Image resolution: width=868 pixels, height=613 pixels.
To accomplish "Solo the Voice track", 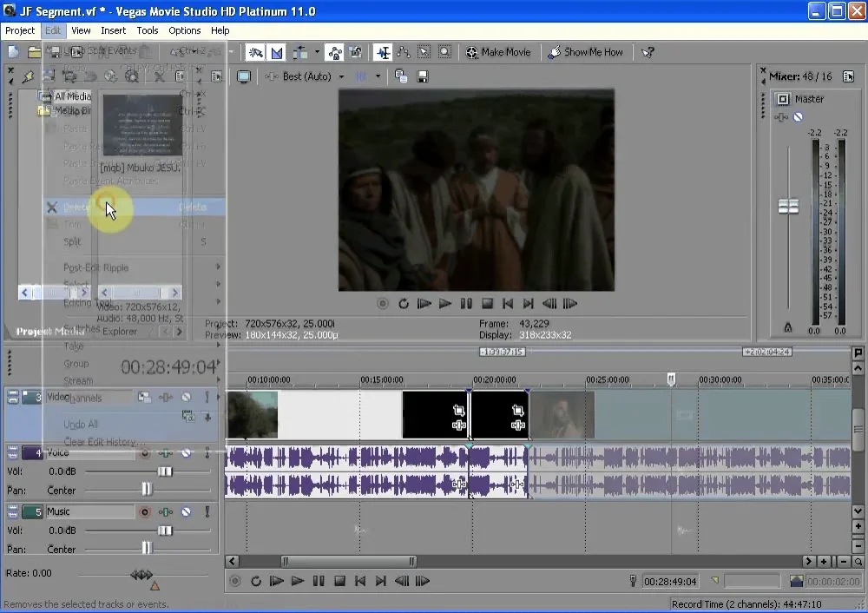I will coord(207,452).
